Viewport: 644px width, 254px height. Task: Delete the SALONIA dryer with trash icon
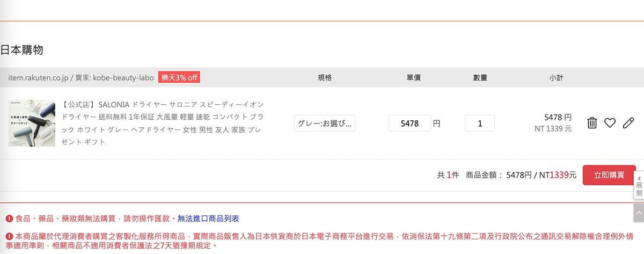click(x=592, y=123)
